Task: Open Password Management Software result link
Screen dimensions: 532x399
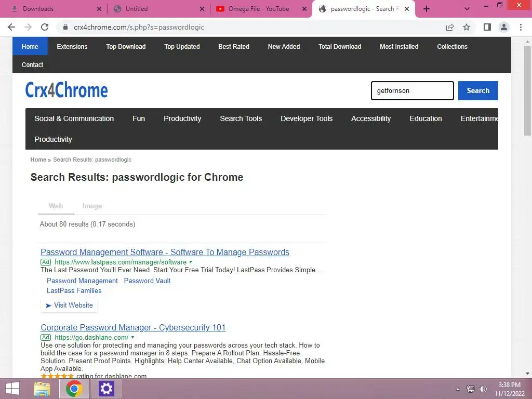Action: click(165, 252)
